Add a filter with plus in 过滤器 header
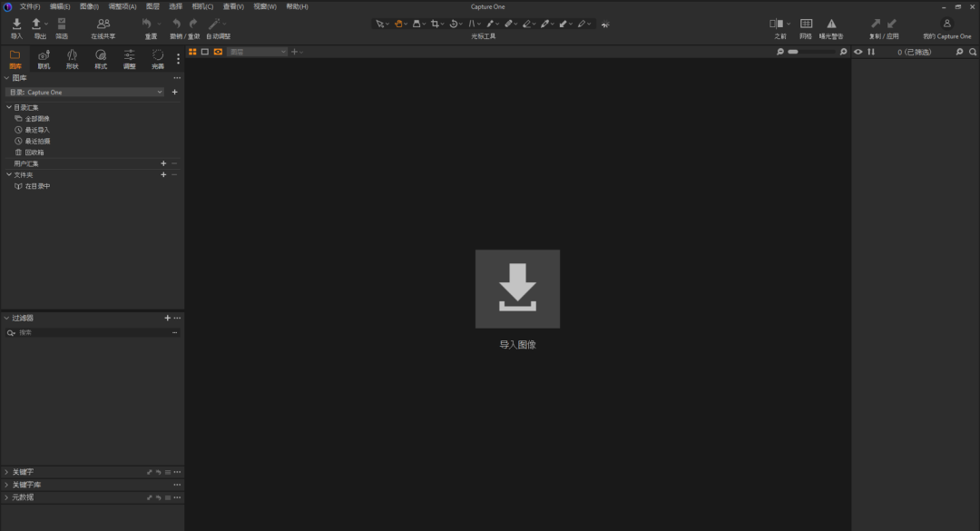The height and width of the screenshot is (531, 980). click(x=168, y=318)
